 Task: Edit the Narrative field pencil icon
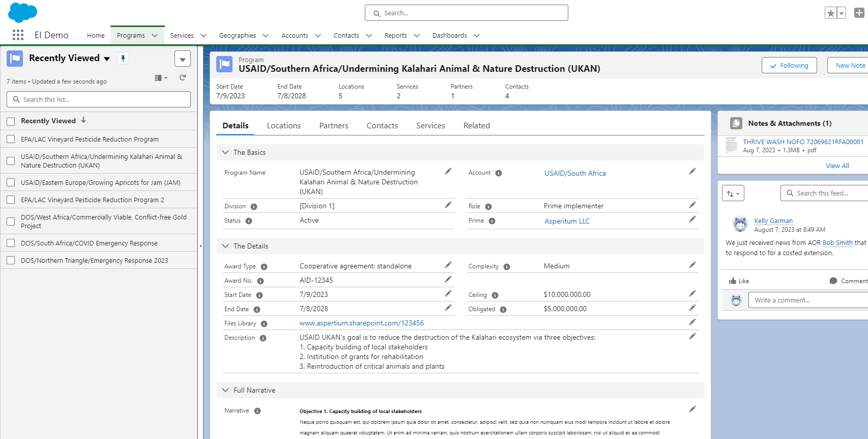[692, 409]
